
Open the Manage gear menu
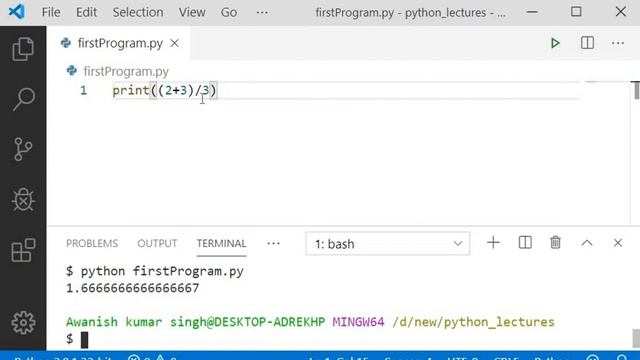coord(23,322)
